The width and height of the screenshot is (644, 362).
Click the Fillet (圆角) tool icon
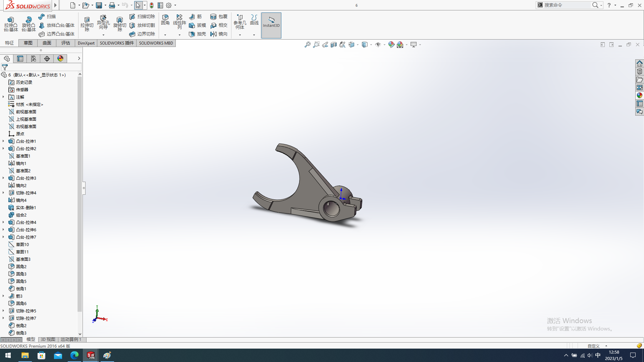165,19
